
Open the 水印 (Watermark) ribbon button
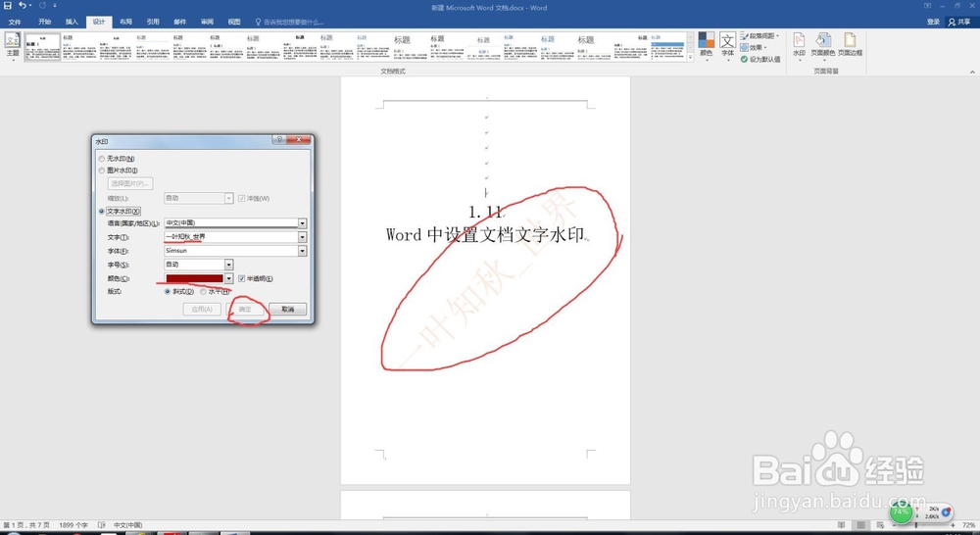click(799, 45)
